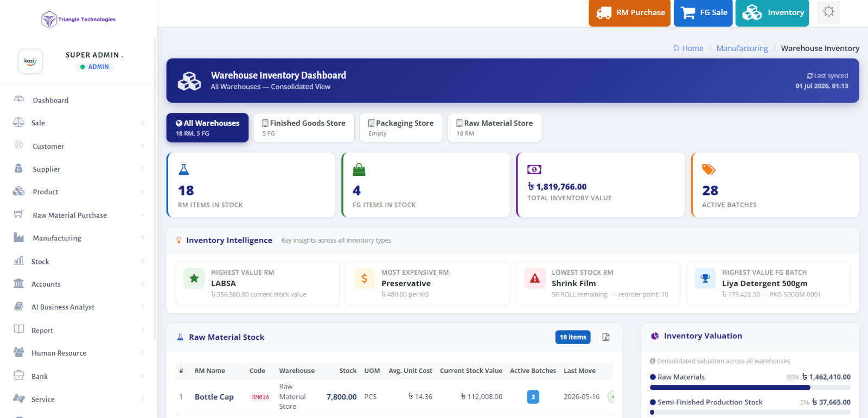Image resolution: width=868 pixels, height=418 pixels.
Task: Select the Raw Material Store tab
Action: tap(495, 128)
